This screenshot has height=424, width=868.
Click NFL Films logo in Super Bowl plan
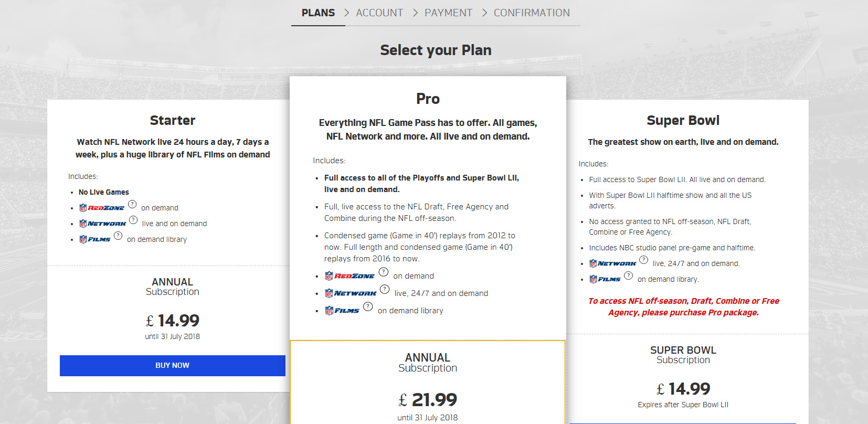tap(605, 279)
